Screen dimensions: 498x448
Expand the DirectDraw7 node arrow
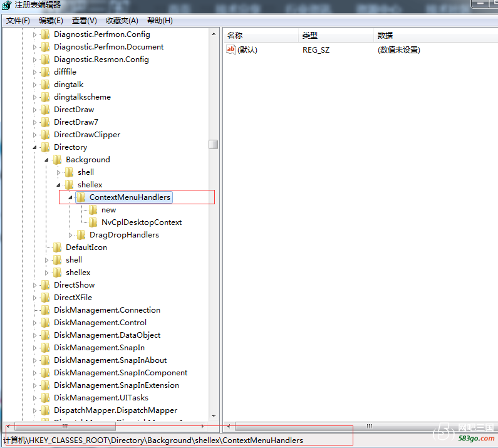click(x=34, y=122)
